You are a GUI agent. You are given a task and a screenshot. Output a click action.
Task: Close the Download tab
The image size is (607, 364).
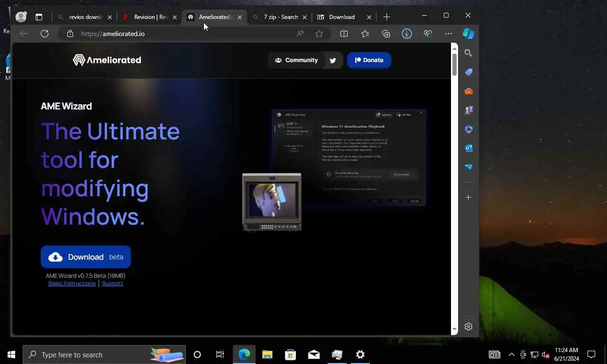coord(369,17)
